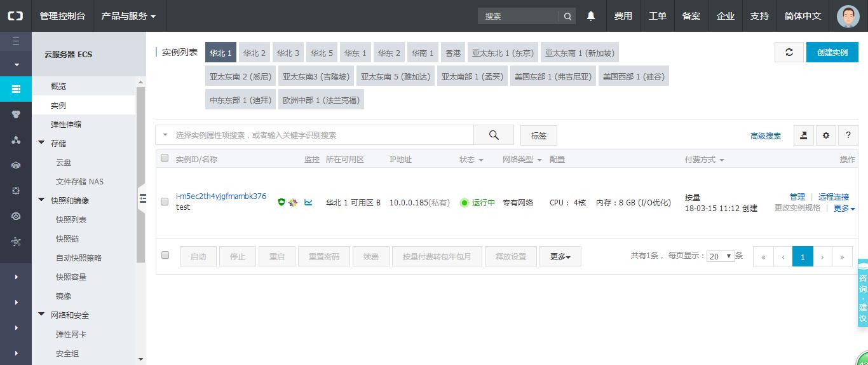
Task: Open the database-style icon in left rail
Action: (16, 114)
